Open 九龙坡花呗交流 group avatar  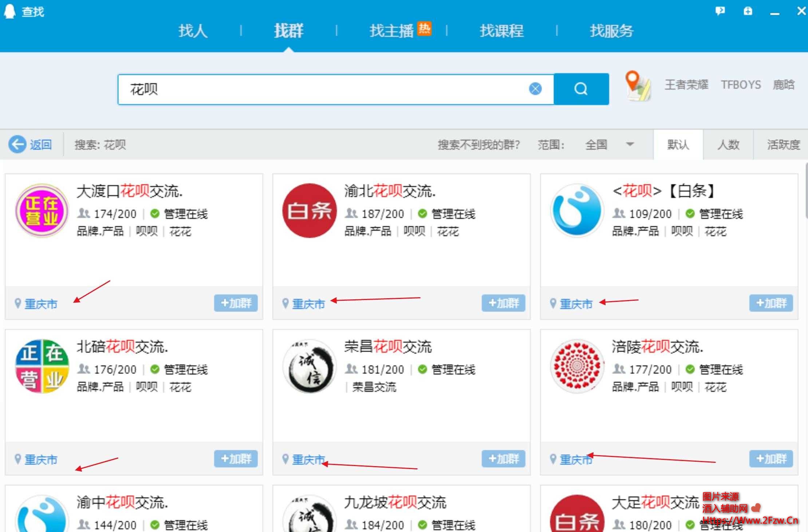(310, 513)
